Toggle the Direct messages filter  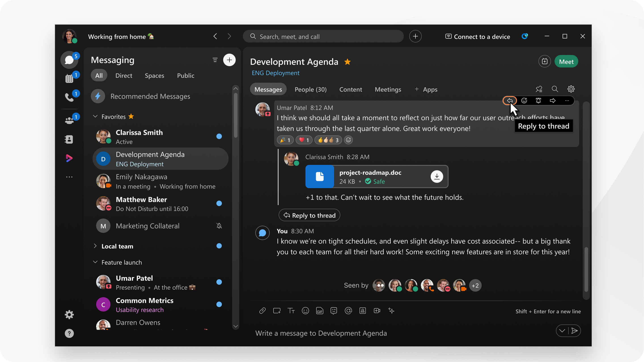(x=123, y=75)
